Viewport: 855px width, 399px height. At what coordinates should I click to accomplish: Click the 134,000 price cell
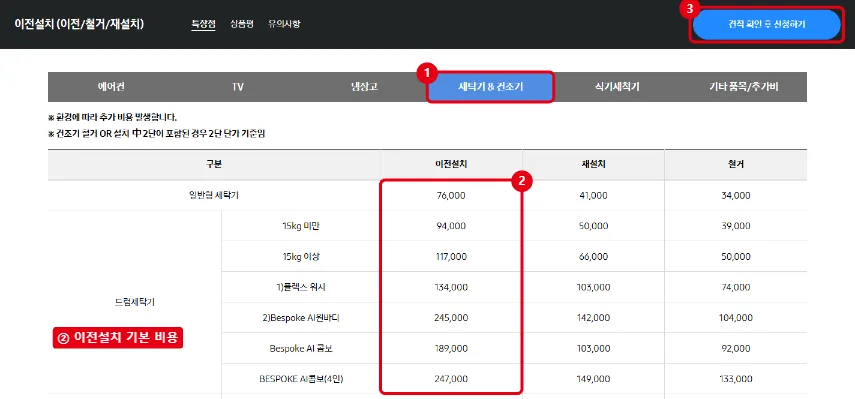pyautogui.click(x=451, y=287)
